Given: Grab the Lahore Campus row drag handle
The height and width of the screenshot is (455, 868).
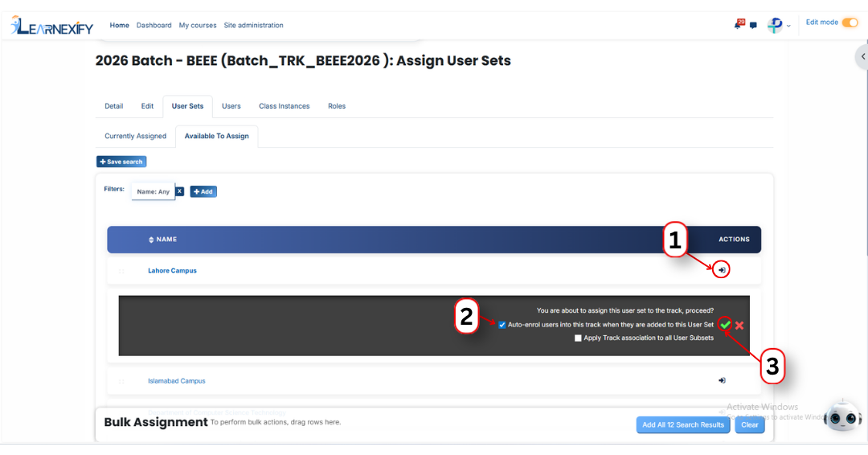Looking at the screenshot, I should [121, 271].
